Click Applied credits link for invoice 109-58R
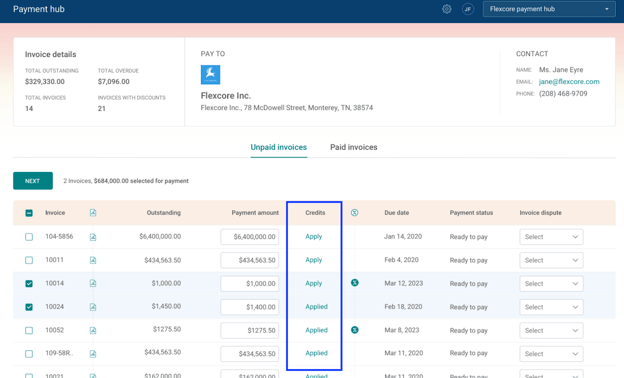This screenshot has height=378, width=624. coord(316,353)
